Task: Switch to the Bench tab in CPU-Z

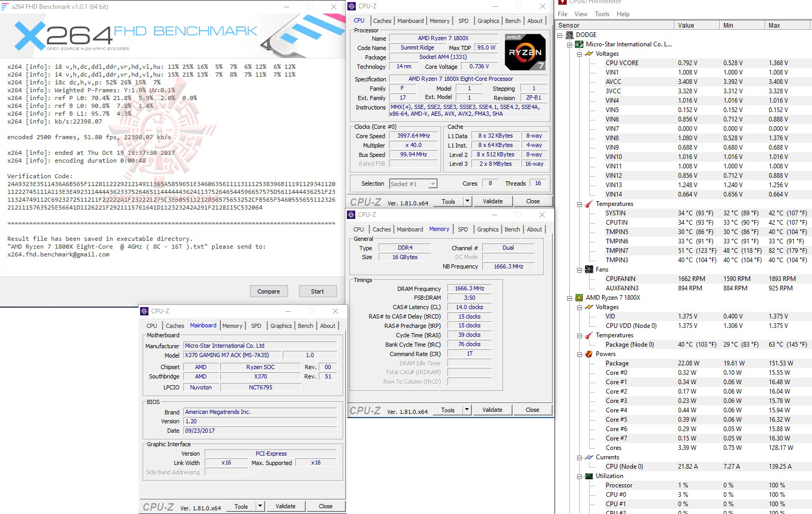Action: click(x=513, y=20)
